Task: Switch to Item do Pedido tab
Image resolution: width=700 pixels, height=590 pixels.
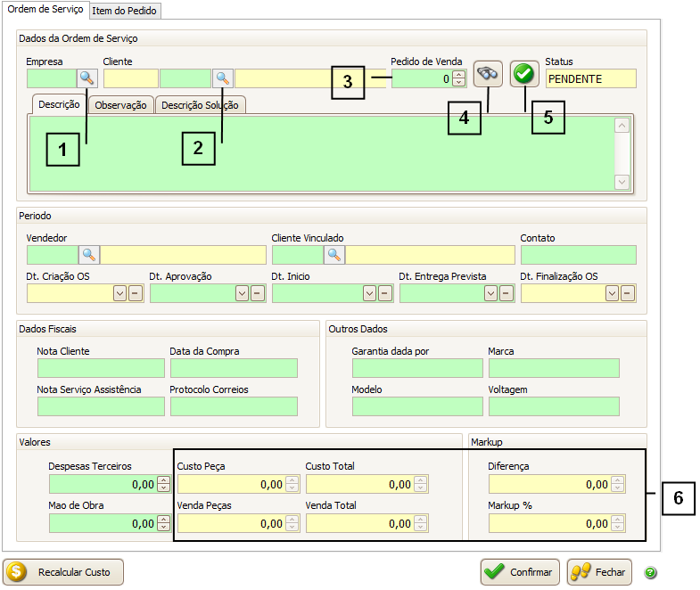Action: tap(126, 11)
